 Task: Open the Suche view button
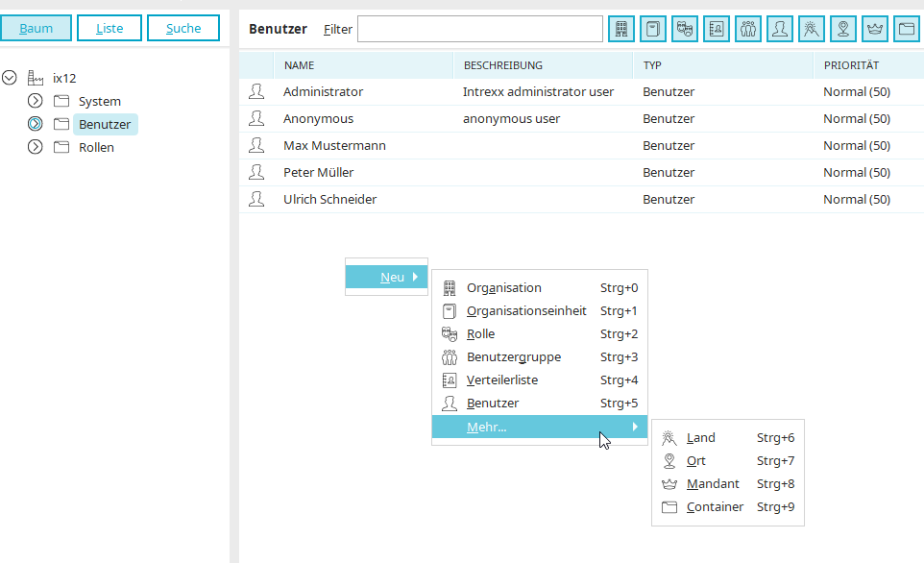point(183,28)
